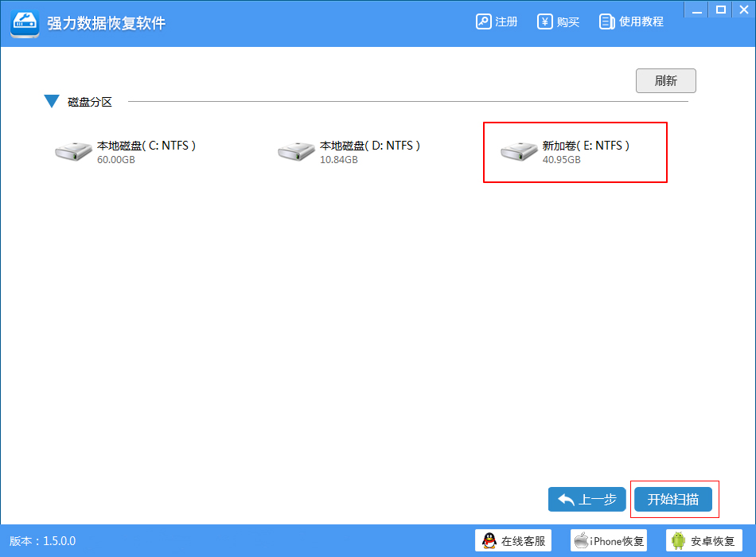Screen dimensions: 756x557
Task: Start scanning via 开始扫描 button
Action: tap(674, 499)
